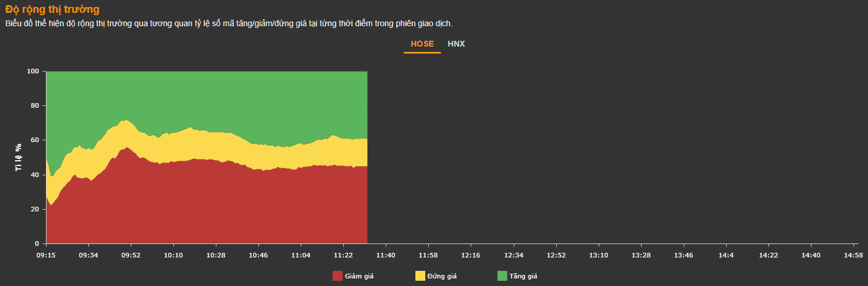The width and height of the screenshot is (868, 286).
Task: Open the HNX tab
Action: point(456,44)
